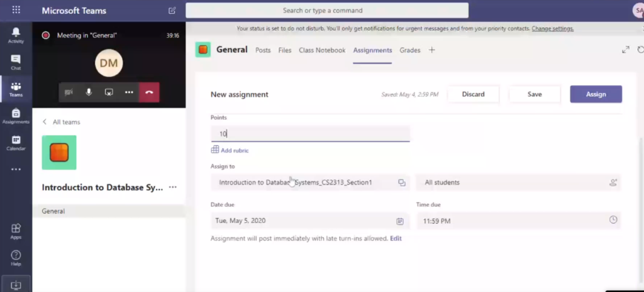The height and width of the screenshot is (292, 644).
Task: Go back to All teams
Action: (x=62, y=122)
